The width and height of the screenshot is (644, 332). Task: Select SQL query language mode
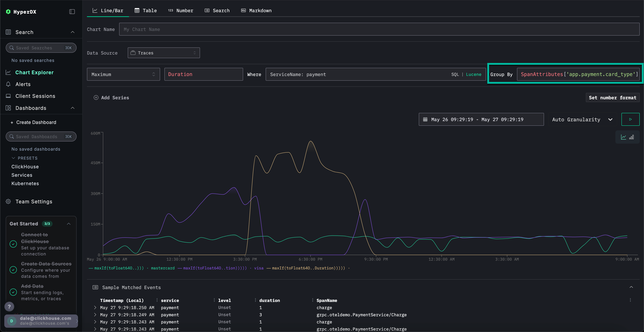[x=455, y=74]
